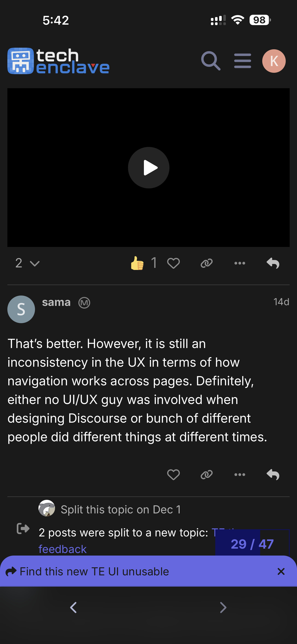Show more actions on sama's post
This screenshot has width=297, height=644.
pos(239,474)
